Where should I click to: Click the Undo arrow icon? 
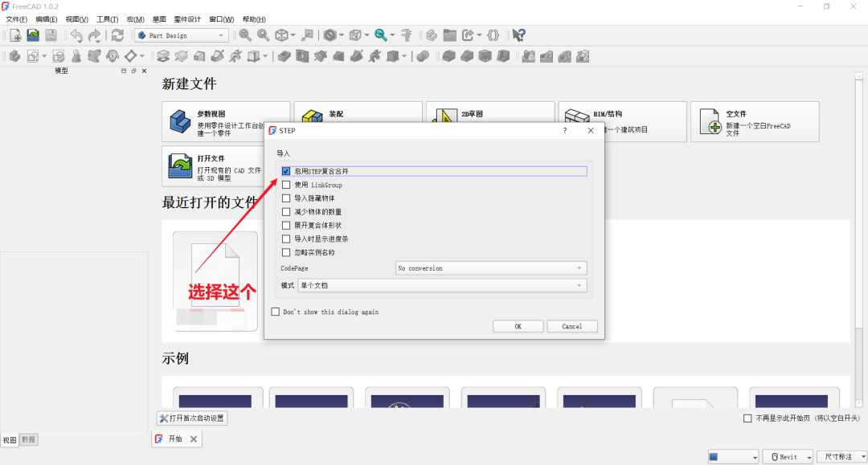(x=76, y=35)
